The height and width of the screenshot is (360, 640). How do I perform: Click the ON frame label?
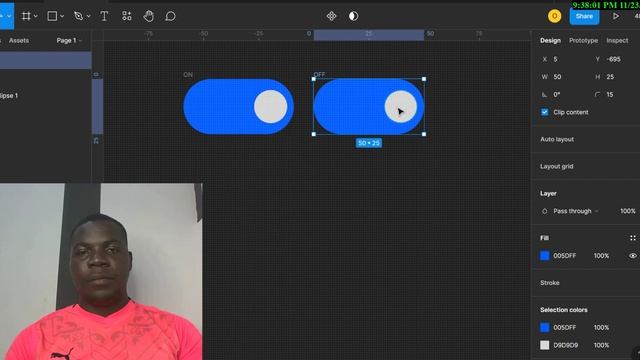coord(188,75)
